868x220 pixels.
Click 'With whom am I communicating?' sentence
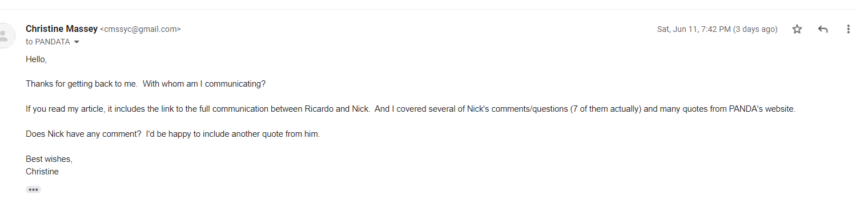point(204,84)
